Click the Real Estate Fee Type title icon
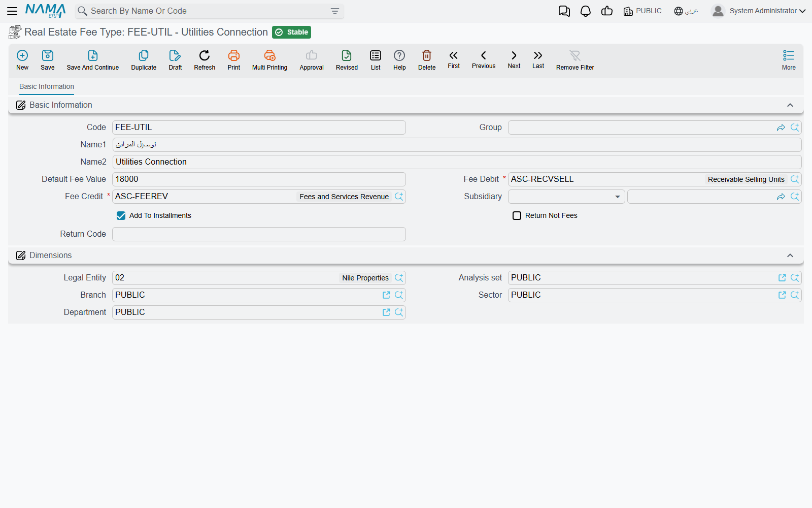 point(15,33)
